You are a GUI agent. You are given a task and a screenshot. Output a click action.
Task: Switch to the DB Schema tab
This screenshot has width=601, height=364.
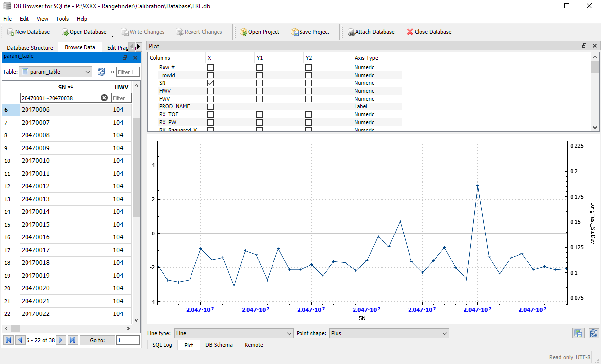(219, 345)
